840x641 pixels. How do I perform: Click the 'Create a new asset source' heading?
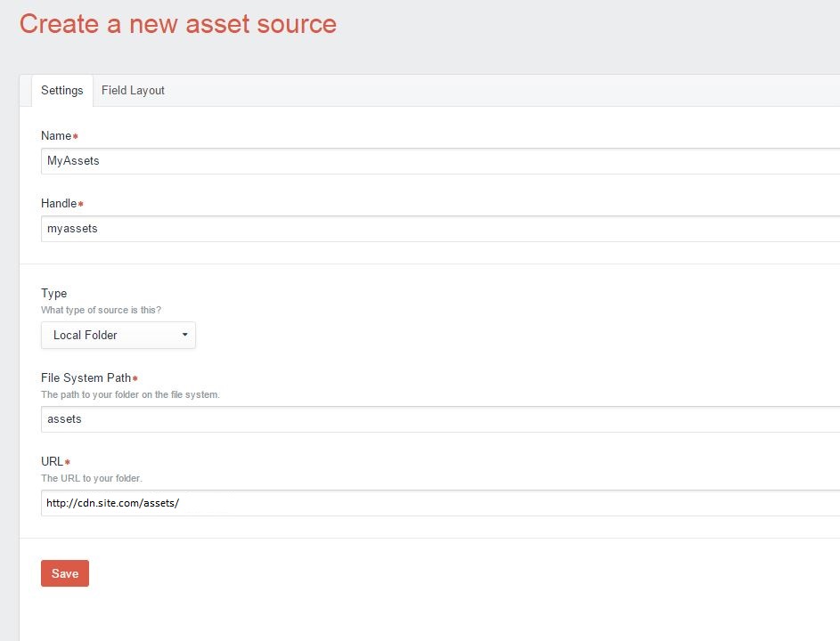178,24
